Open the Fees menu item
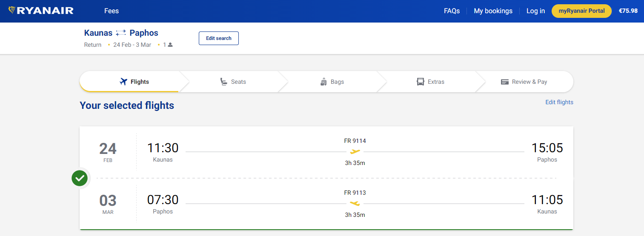 tap(112, 11)
